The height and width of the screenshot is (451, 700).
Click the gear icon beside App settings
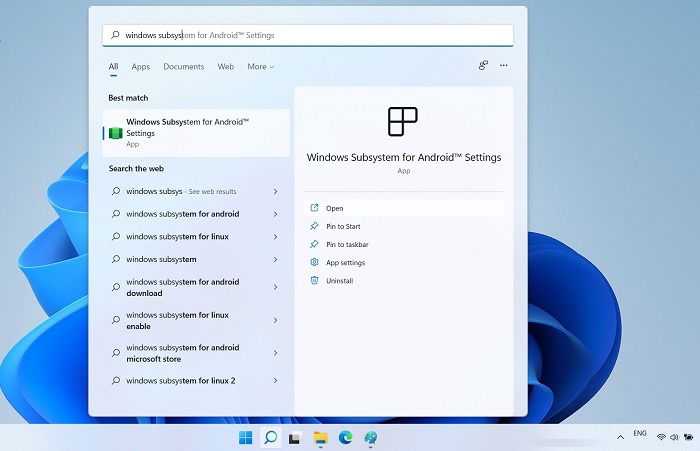(314, 262)
